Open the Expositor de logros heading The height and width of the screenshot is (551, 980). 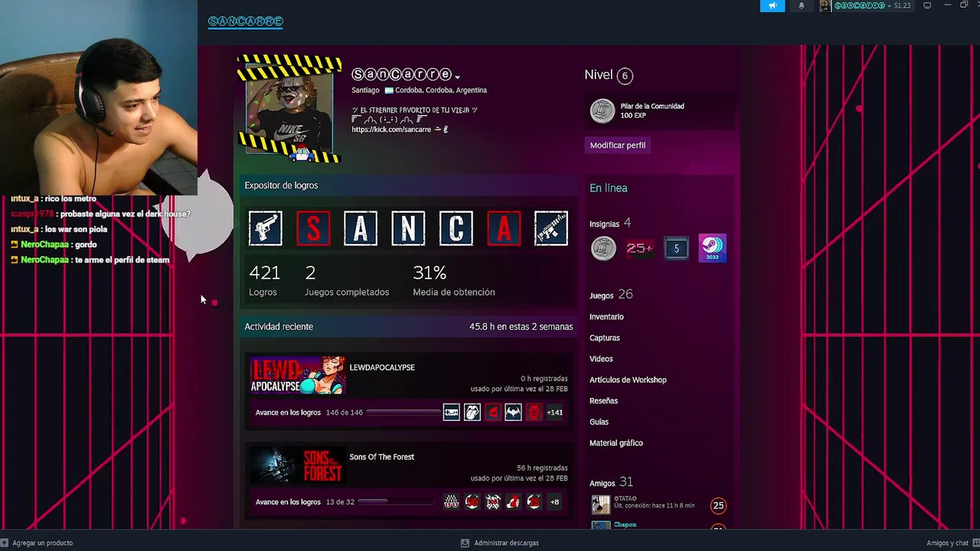tap(281, 185)
